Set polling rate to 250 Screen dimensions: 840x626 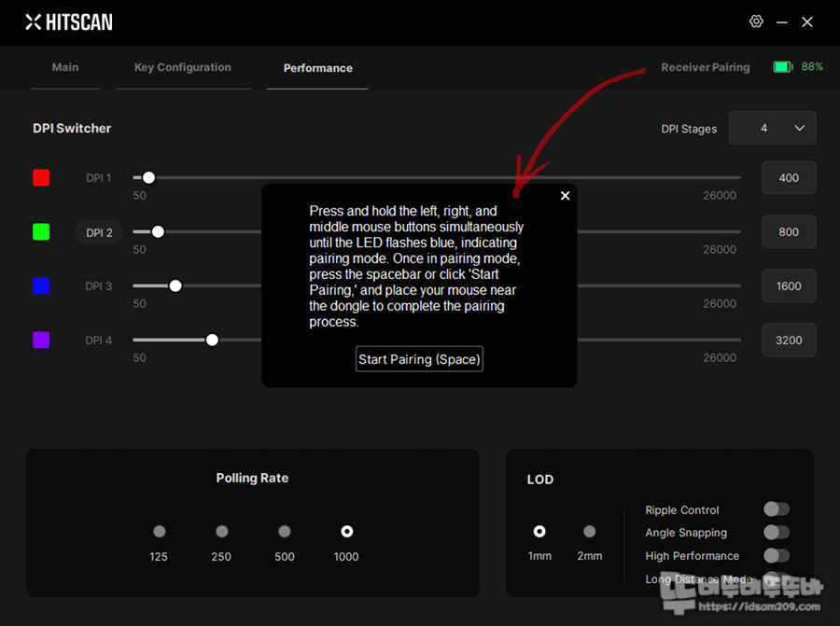click(x=222, y=531)
